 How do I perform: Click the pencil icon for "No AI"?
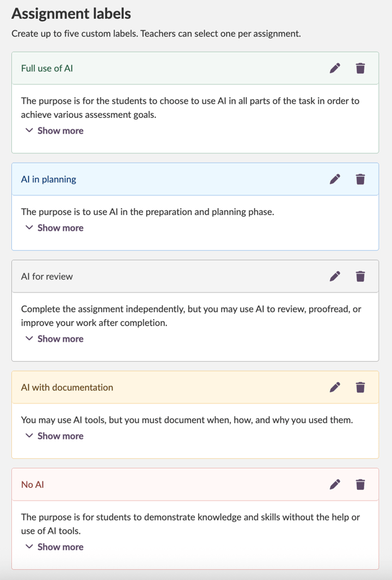(335, 484)
